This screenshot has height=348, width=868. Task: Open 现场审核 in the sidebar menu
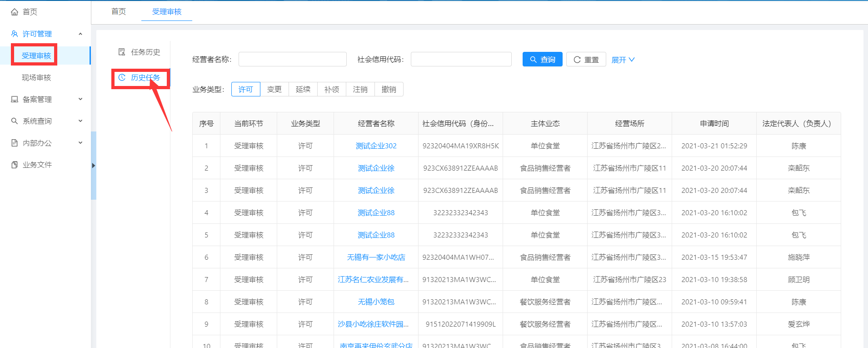pyautogui.click(x=36, y=77)
